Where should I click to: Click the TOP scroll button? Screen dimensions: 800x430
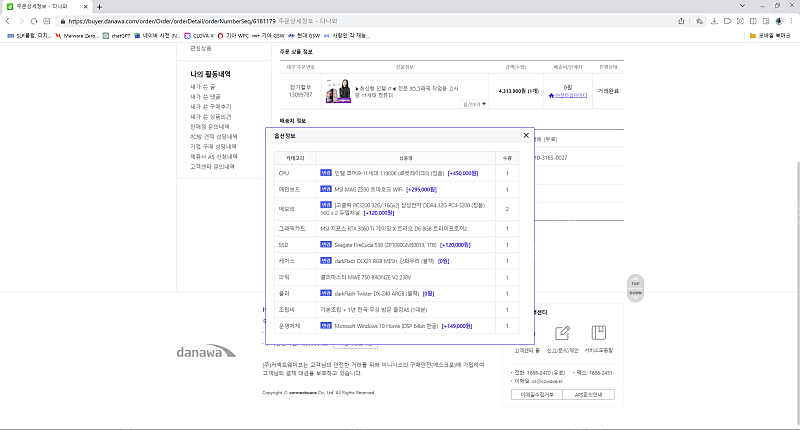(635, 282)
